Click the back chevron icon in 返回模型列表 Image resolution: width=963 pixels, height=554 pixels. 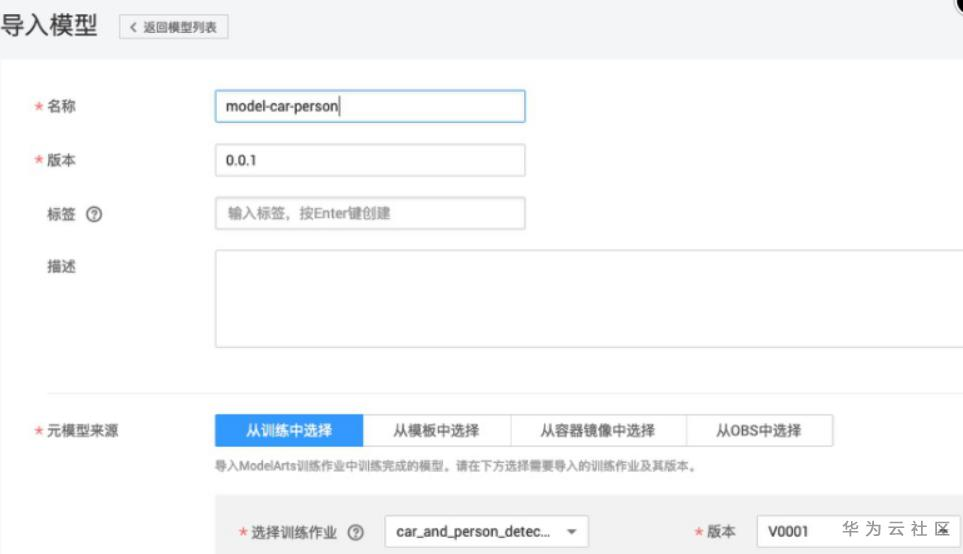coord(133,27)
